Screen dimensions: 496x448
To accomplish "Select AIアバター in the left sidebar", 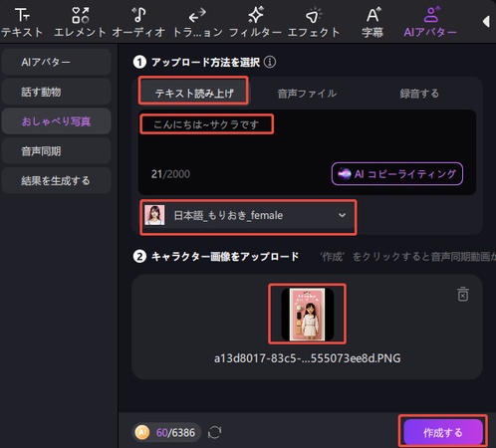I will pos(56,62).
